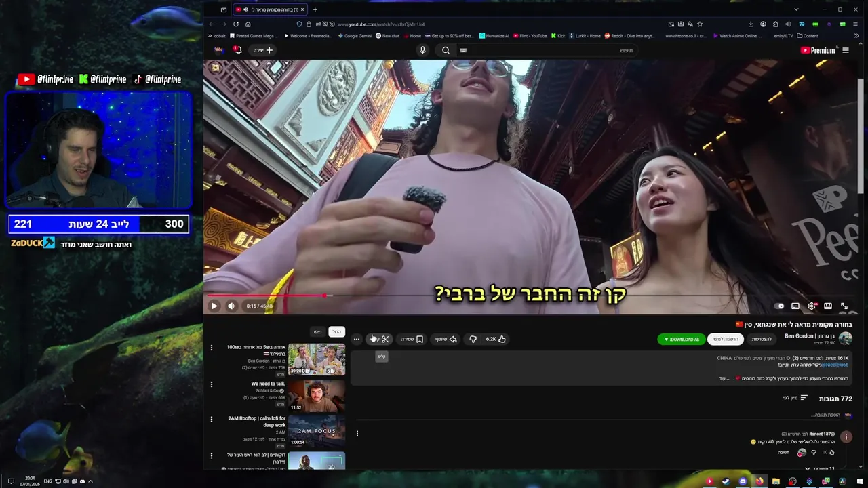The width and height of the screenshot is (868, 488).
Task: Open the Ben Gordon channel avatar
Action: coord(846,339)
